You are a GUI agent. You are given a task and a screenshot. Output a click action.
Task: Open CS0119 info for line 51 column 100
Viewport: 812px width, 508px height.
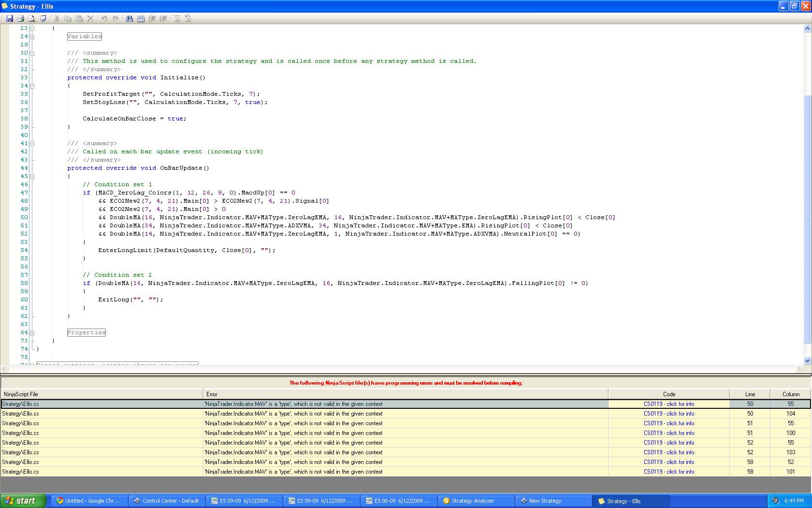[669, 433]
